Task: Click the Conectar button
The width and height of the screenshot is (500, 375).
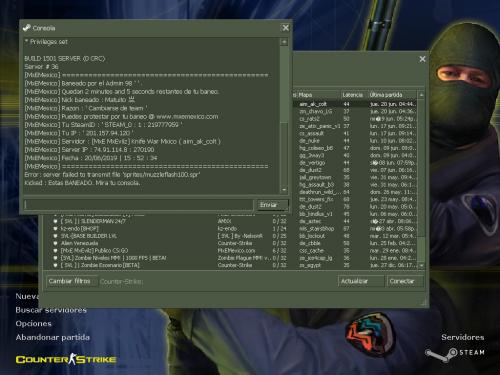Action: pos(405,281)
